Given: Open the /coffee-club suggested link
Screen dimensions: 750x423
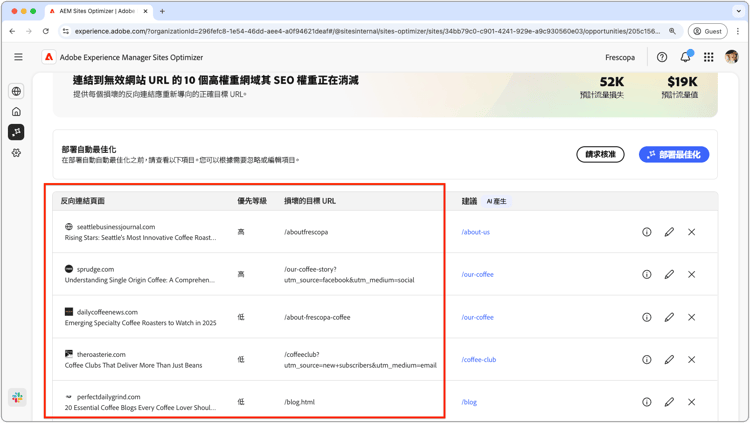Looking at the screenshot, I should [x=479, y=360].
